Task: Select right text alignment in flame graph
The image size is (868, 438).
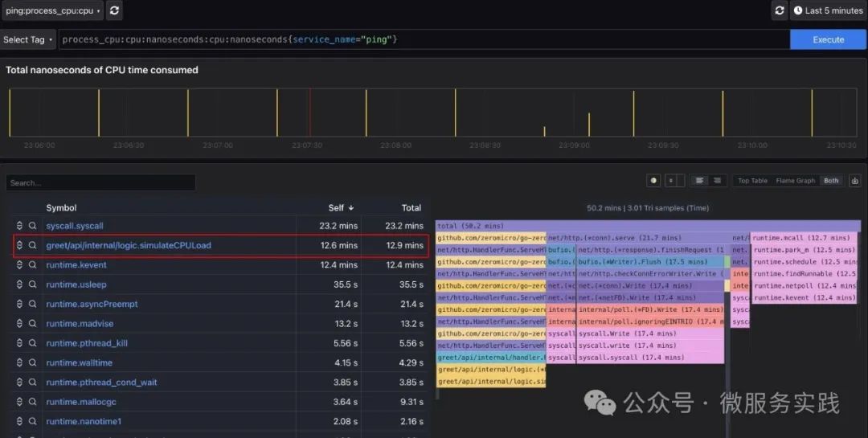Action: [718, 181]
